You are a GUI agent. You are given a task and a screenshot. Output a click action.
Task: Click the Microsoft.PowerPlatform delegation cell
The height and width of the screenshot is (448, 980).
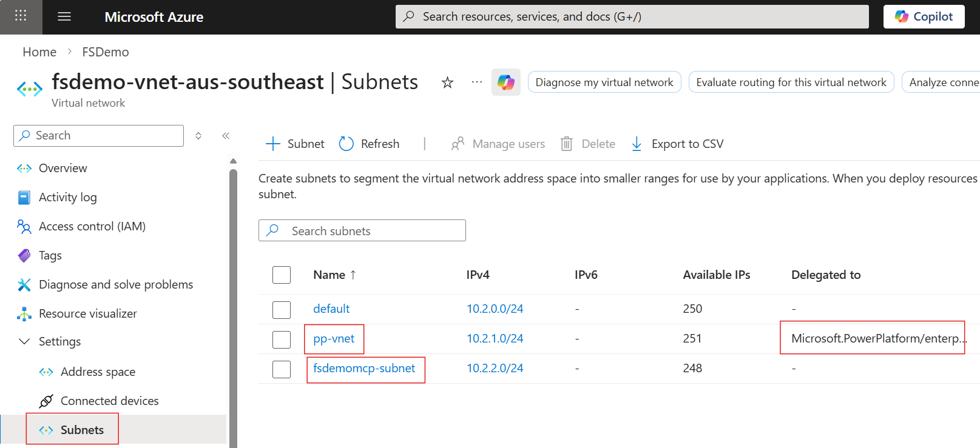point(879,338)
